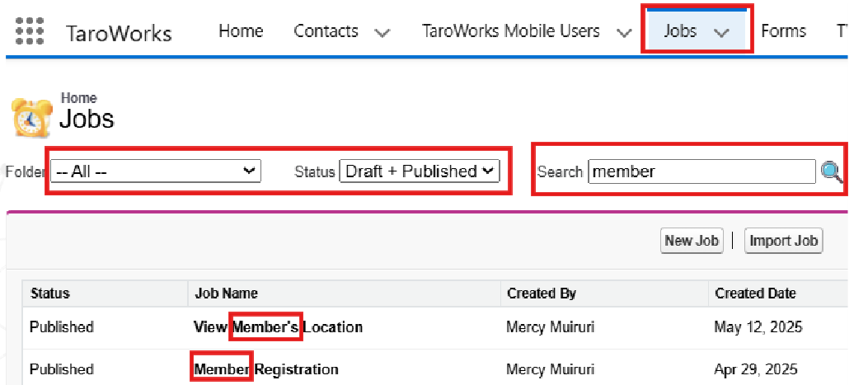Open the Forms tab
Image resolution: width=868 pixels, height=385 pixels.
783,31
